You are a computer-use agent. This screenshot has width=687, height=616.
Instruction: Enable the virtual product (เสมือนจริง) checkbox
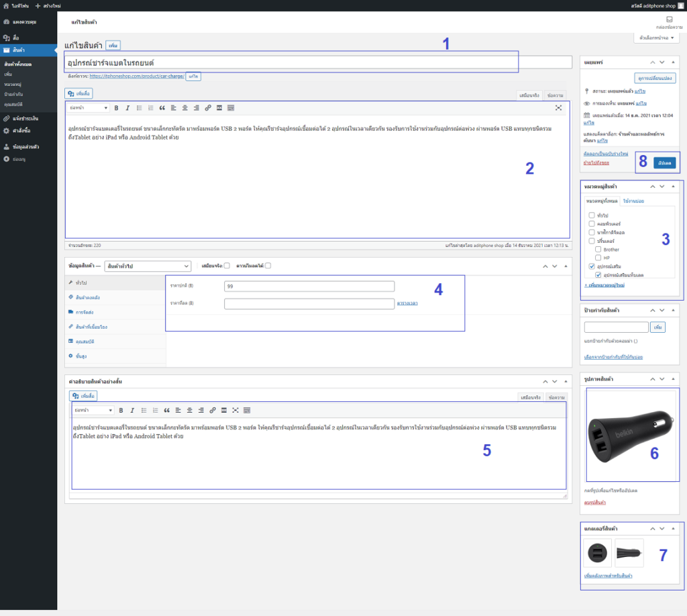(227, 266)
